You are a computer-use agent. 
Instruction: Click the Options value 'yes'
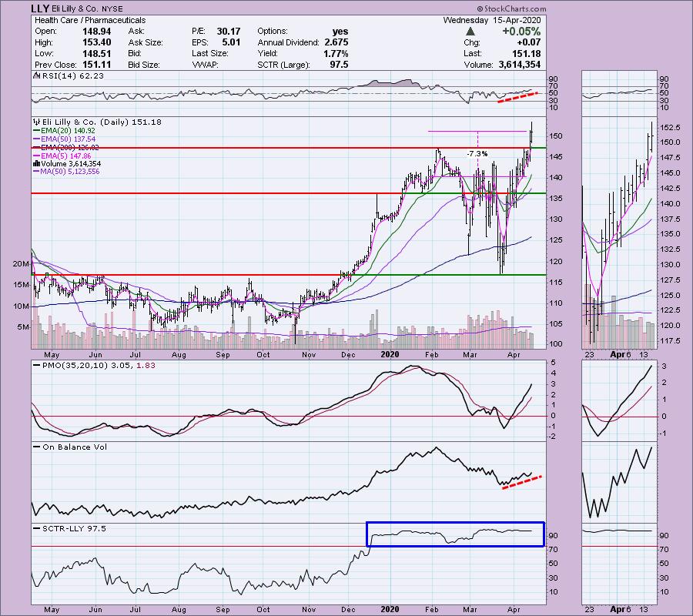click(340, 32)
